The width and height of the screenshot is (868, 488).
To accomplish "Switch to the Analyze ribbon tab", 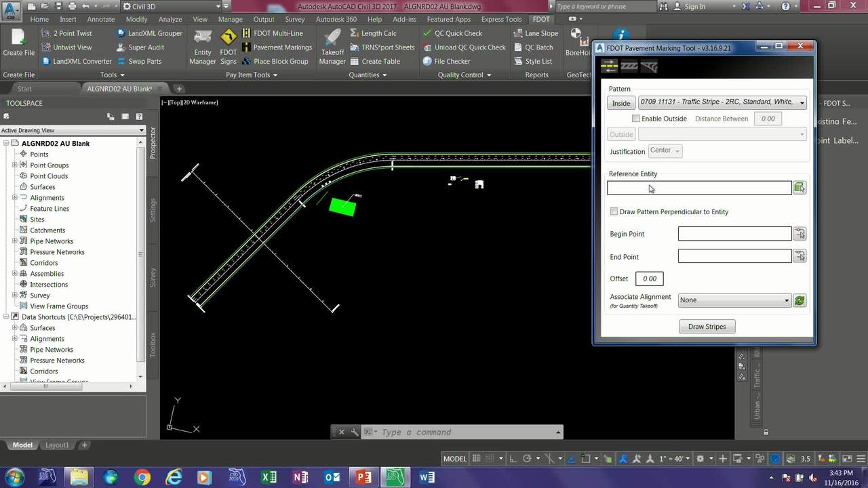I will 170,20.
